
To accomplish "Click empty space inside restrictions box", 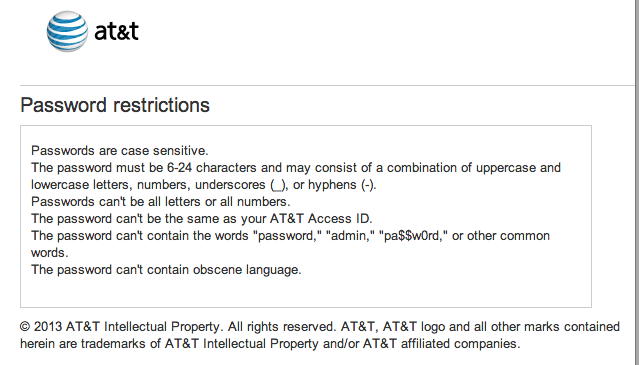I will pos(448,285).
